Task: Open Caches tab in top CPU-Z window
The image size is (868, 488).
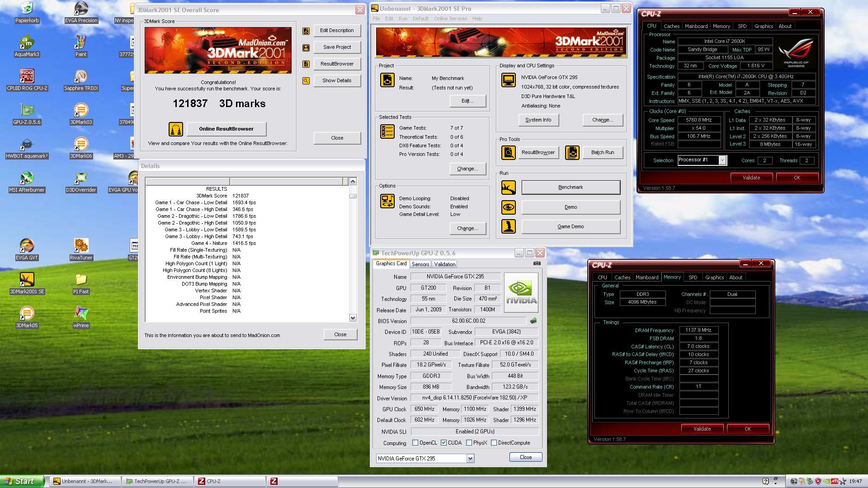Action: point(671,26)
